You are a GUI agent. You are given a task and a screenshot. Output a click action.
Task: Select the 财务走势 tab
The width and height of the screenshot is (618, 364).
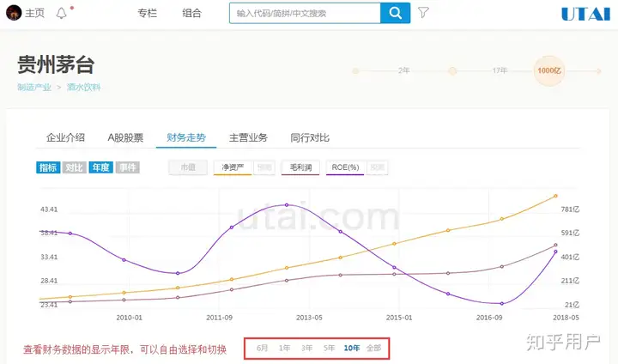(x=186, y=137)
